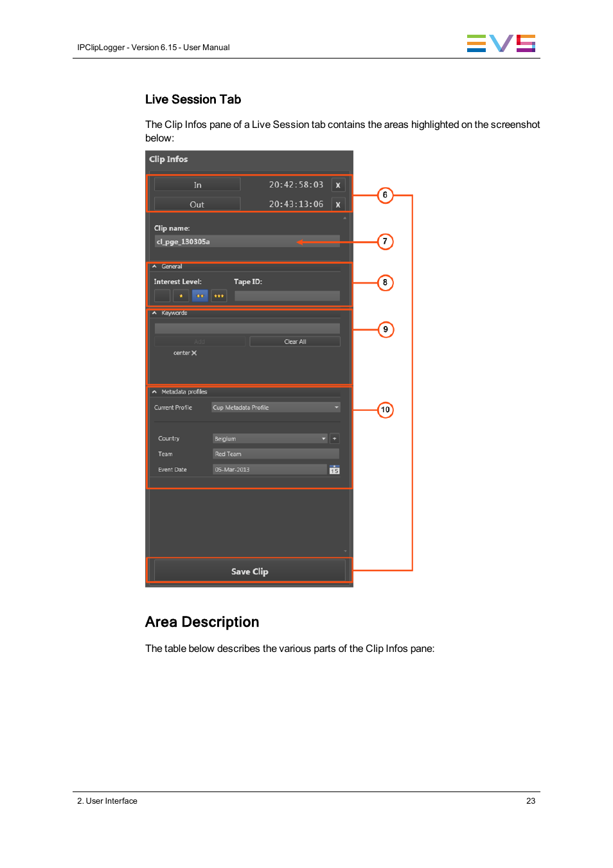Click the Clip name input field
Image resolution: width=613 pixels, height=868 pixels.
(247, 242)
